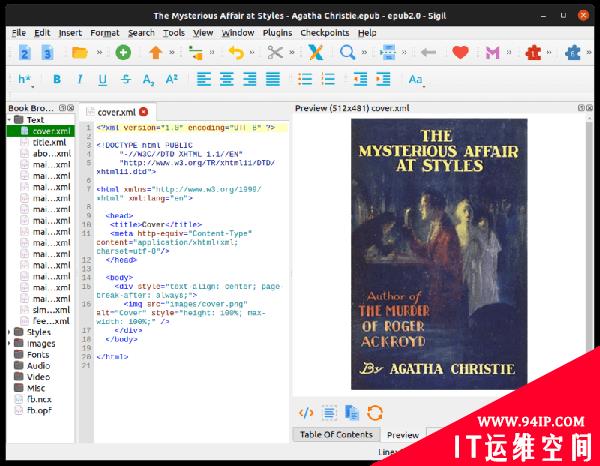Open the purple M metadata icon
This screenshot has width=600, height=466.
point(492,52)
